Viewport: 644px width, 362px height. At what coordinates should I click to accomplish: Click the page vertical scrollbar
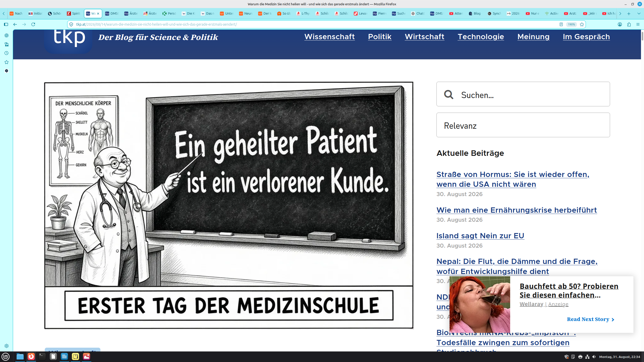coord(642,36)
